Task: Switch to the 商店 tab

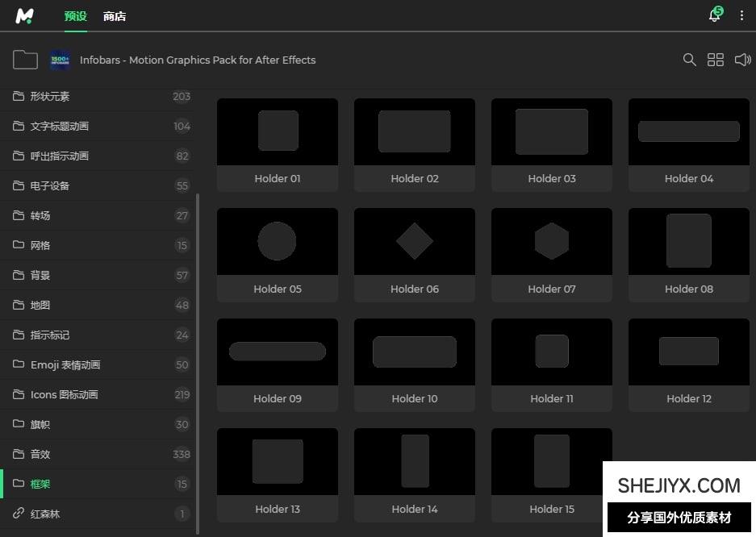Action: (115, 16)
